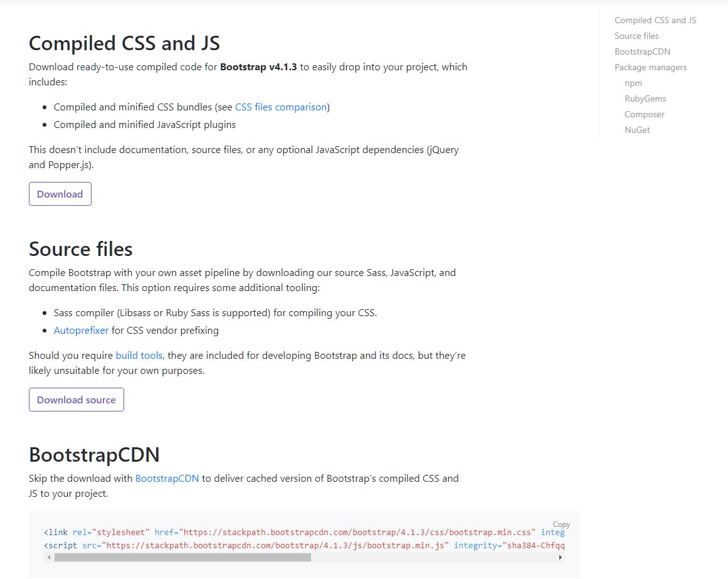Image resolution: width=728 pixels, height=579 pixels.
Task: Select RubyGems in the sidebar table of contents
Action: point(645,99)
